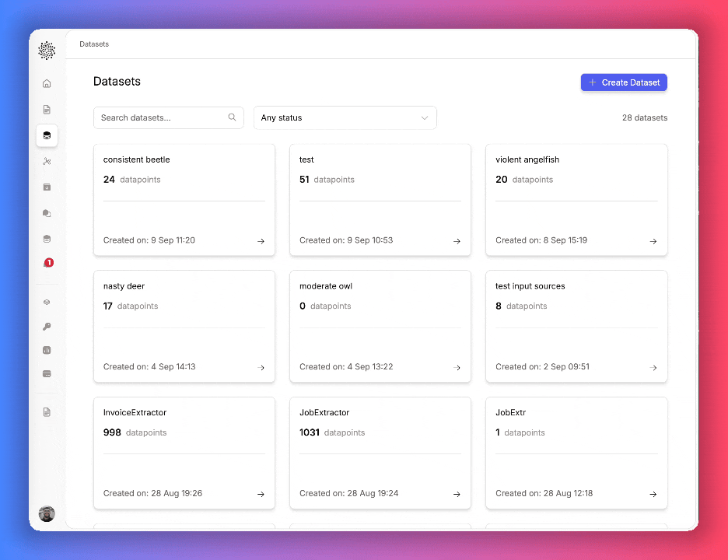Go to Home via sidebar house icon
This screenshot has height=560, width=728.
tap(47, 83)
